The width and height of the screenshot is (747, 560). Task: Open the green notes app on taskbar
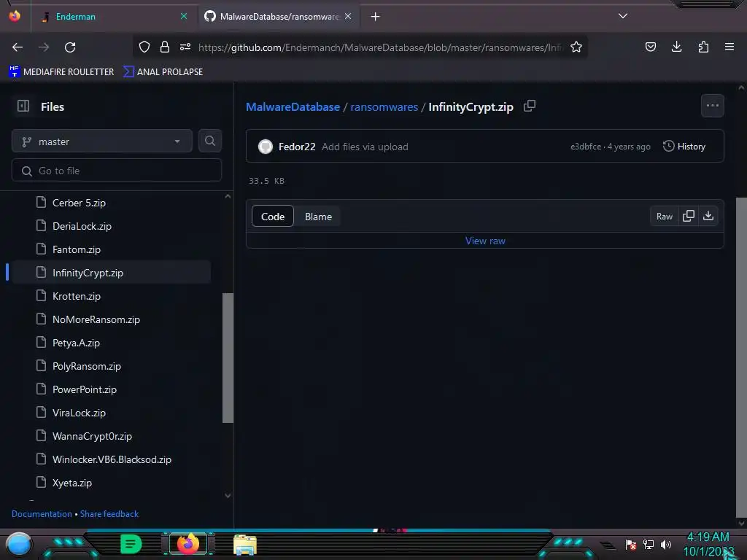(x=131, y=544)
